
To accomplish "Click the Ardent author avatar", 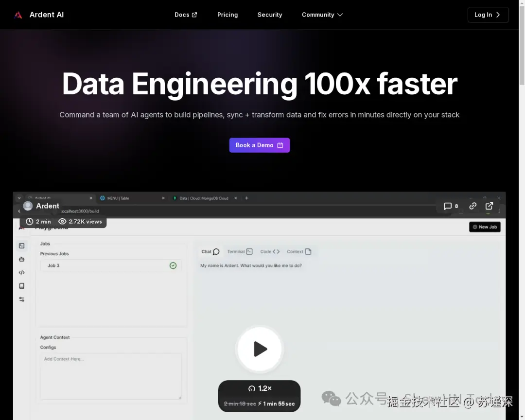I will pyautogui.click(x=28, y=206).
